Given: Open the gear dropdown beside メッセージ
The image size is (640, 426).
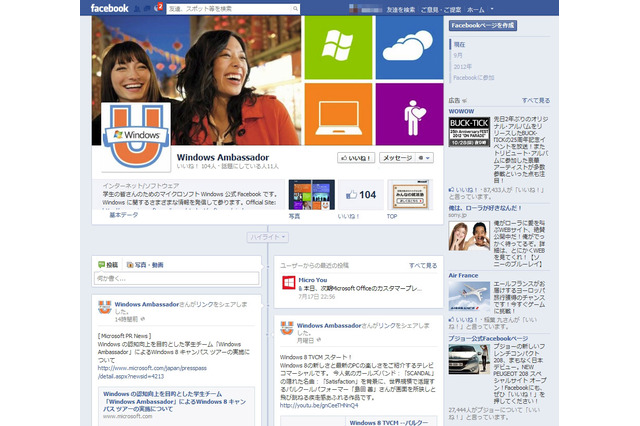Looking at the screenshot, I should (x=424, y=158).
